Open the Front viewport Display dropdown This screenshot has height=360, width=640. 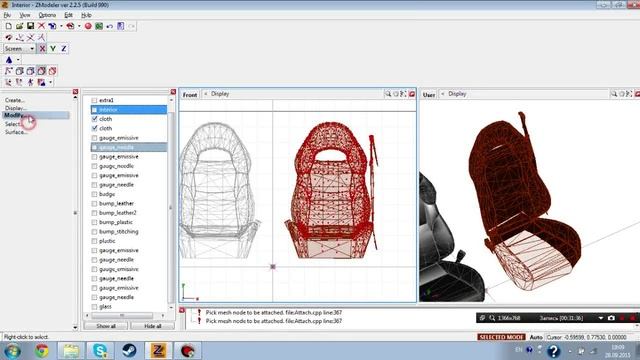(x=220, y=94)
